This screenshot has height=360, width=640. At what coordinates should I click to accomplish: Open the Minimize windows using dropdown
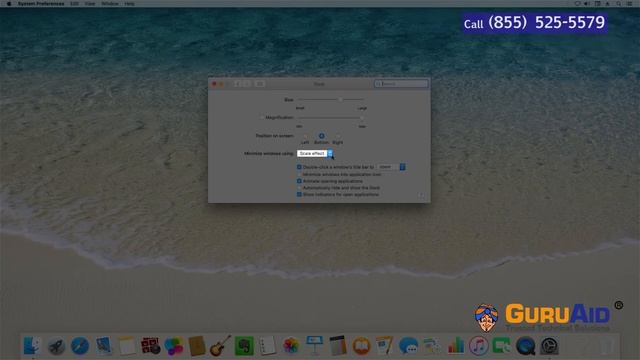(x=315, y=153)
